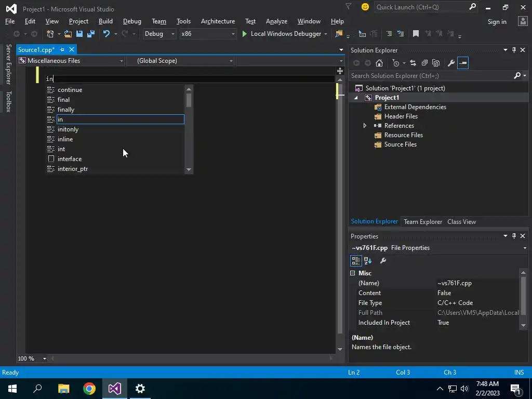532x399 pixels.
Task: Click the Quick Launch search box
Action: [x=421, y=7]
